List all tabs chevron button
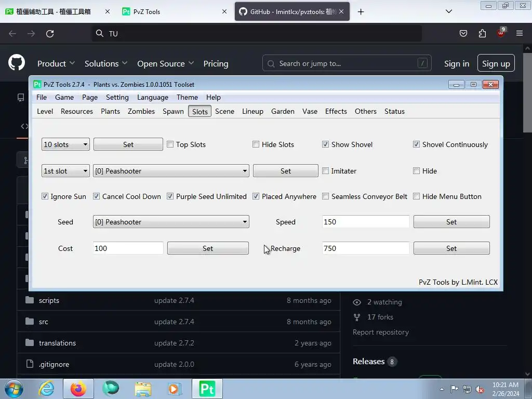532x399 pixels. point(448,11)
